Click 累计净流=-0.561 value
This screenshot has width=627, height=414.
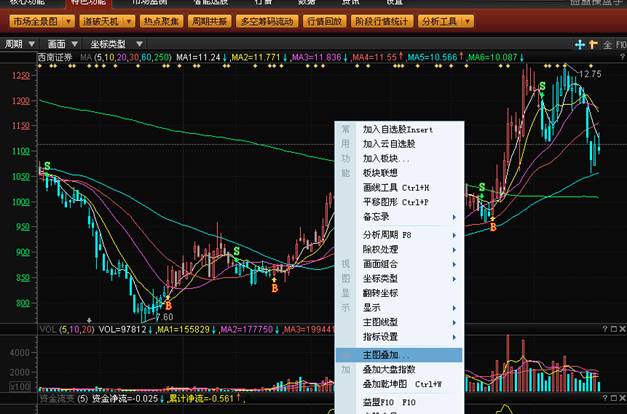[201, 398]
